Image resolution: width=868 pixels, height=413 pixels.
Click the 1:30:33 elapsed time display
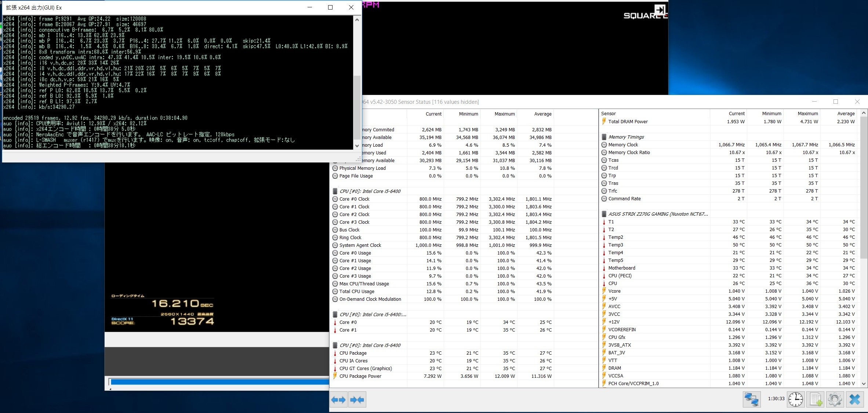776,399
